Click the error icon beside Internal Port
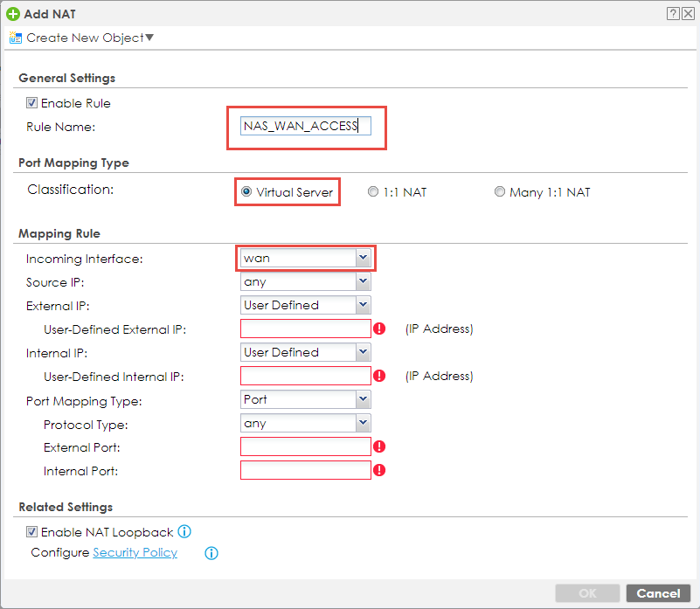The width and height of the screenshot is (700, 609). click(379, 470)
